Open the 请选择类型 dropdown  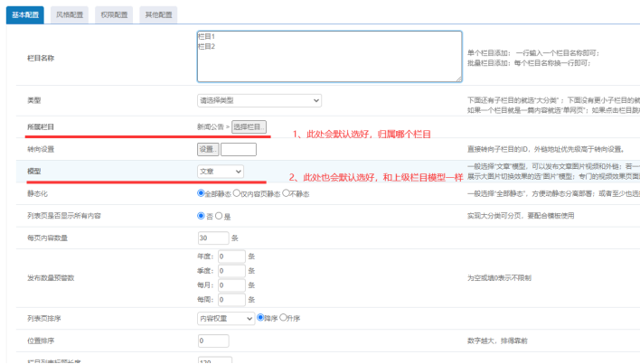click(259, 100)
